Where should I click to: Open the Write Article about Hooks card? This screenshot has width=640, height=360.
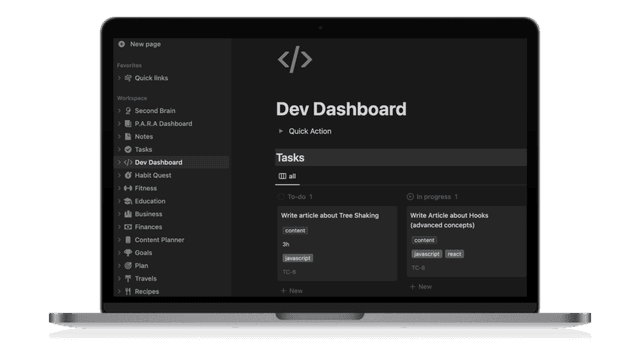coord(466,242)
